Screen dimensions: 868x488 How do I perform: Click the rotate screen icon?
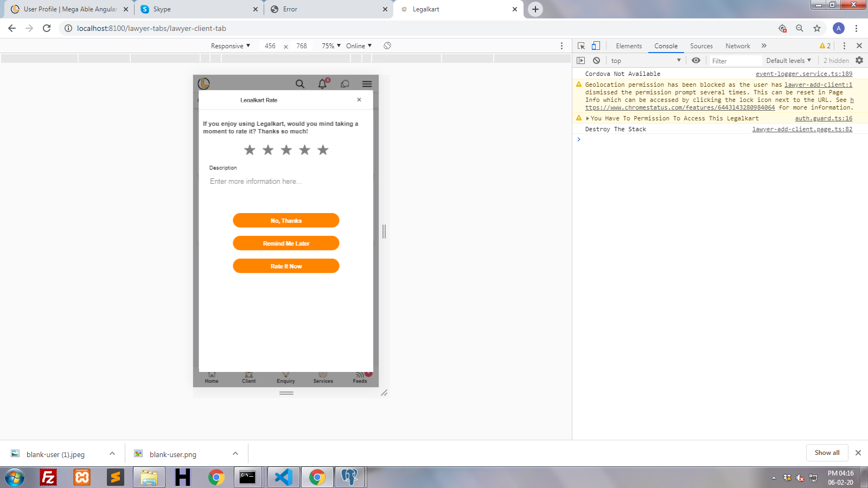pos(387,46)
